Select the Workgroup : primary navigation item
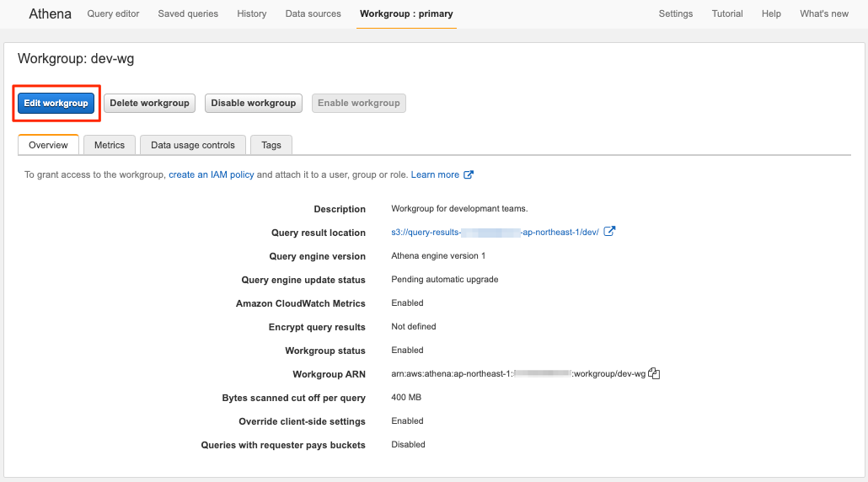This screenshot has height=482, width=868. (x=406, y=13)
